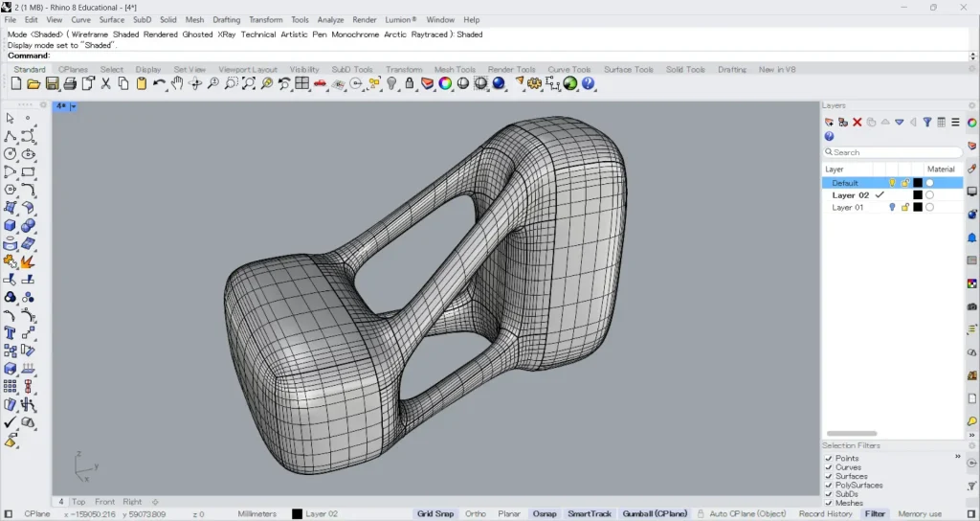Click the Planar status bar button

click(x=509, y=514)
